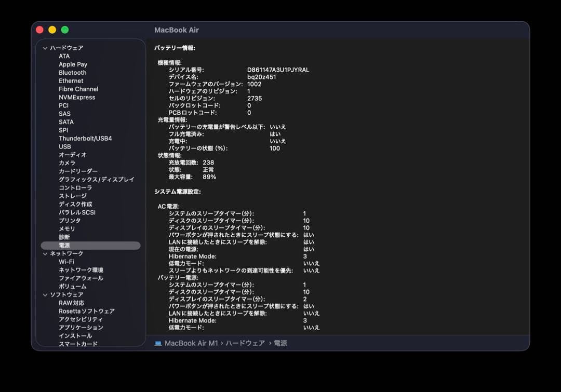Click MacBook Air M1 in path bar
Screen dimensions: 561x392
[x=191, y=343]
